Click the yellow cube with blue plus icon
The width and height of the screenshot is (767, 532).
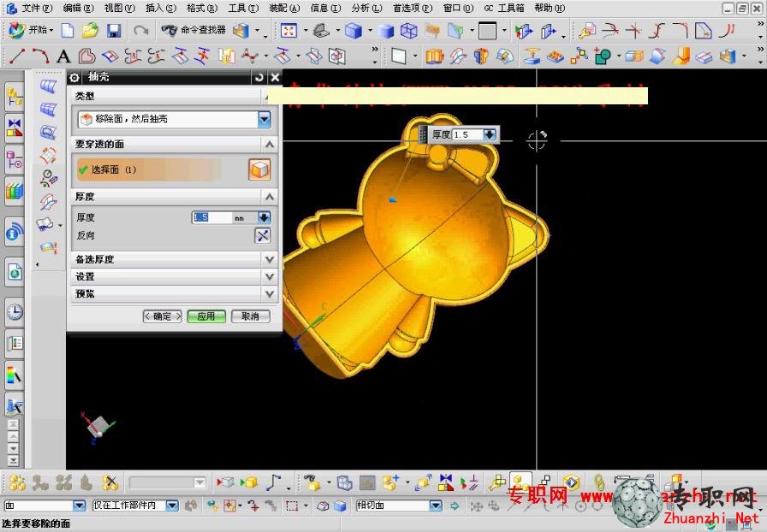coord(391,482)
